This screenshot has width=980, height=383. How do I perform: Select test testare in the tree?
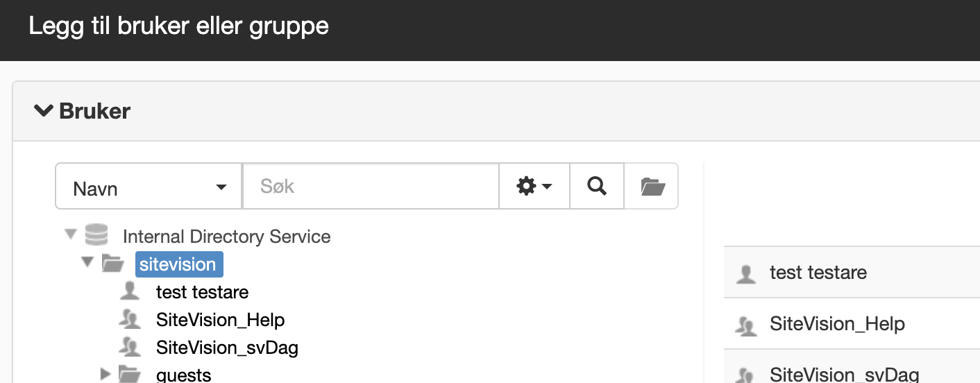(202, 292)
